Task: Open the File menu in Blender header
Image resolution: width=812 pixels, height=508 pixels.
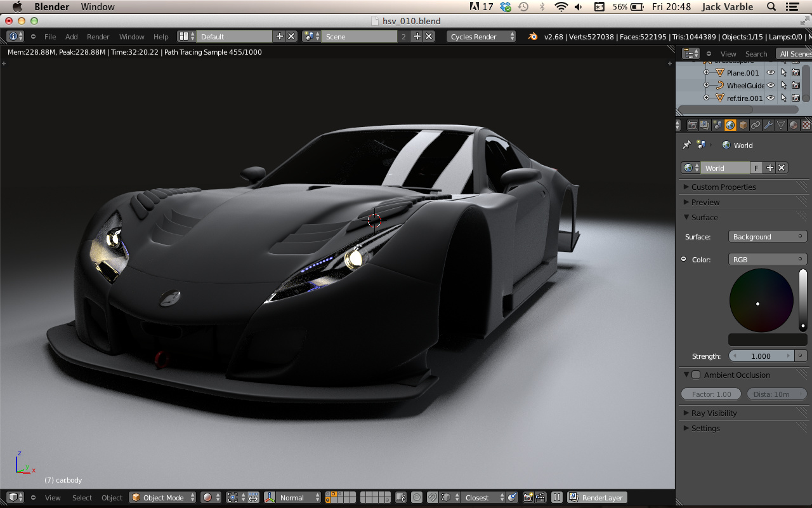Action: point(50,37)
